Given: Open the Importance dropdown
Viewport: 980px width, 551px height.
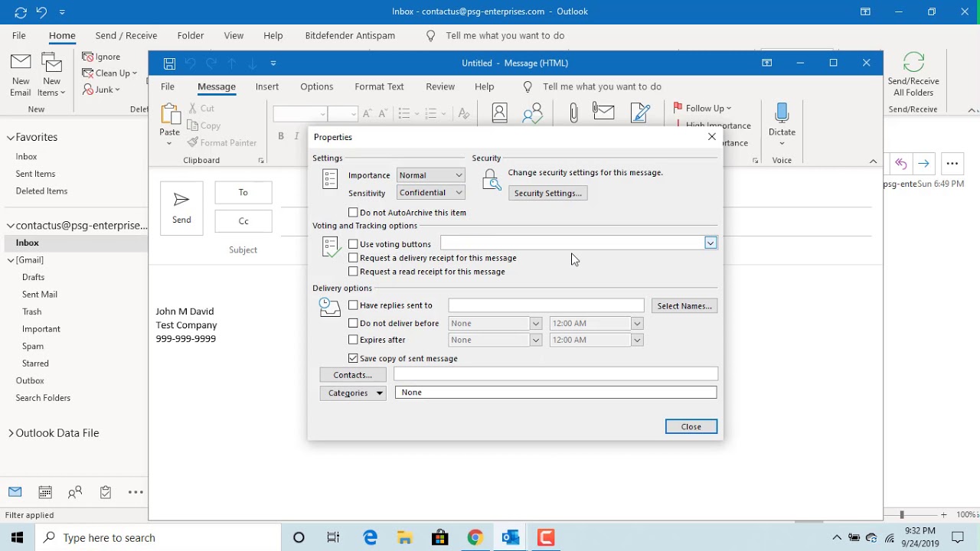Looking at the screenshot, I should [x=431, y=175].
